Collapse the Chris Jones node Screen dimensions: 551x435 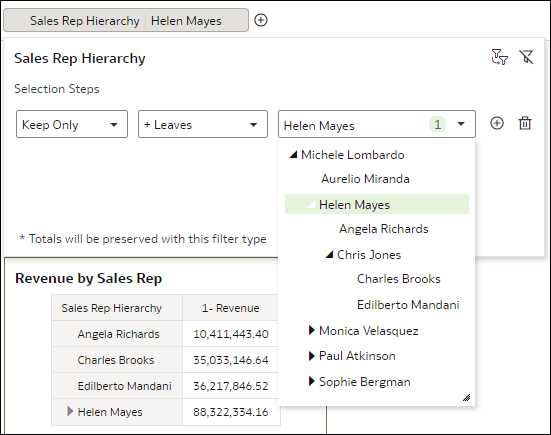pyautogui.click(x=329, y=254)
